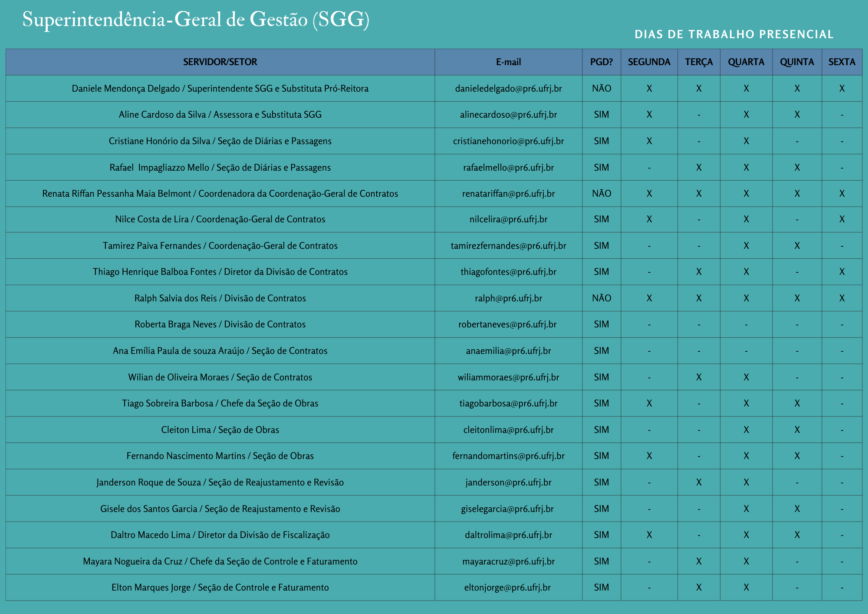The width and height of the screenshot is (868, 614).
Task: Click the Fernando Nascimento Martins cell
Action: 220,456
